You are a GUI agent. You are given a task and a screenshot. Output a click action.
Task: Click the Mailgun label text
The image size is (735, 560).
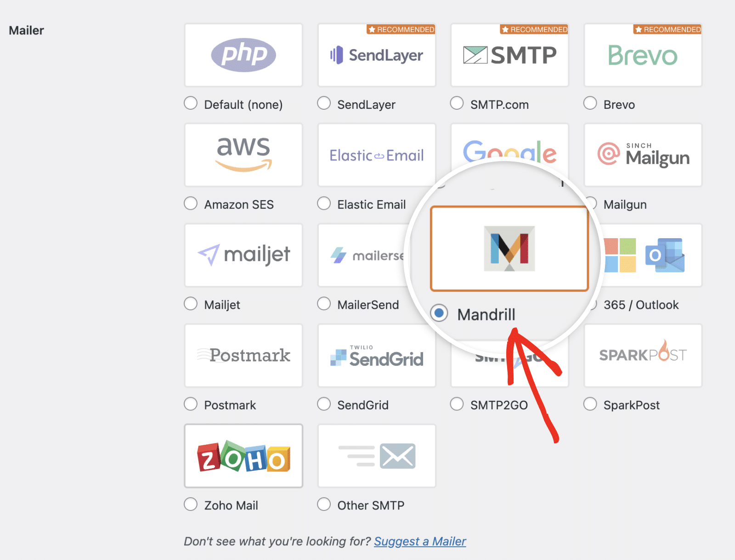click(x=625, y=205)
